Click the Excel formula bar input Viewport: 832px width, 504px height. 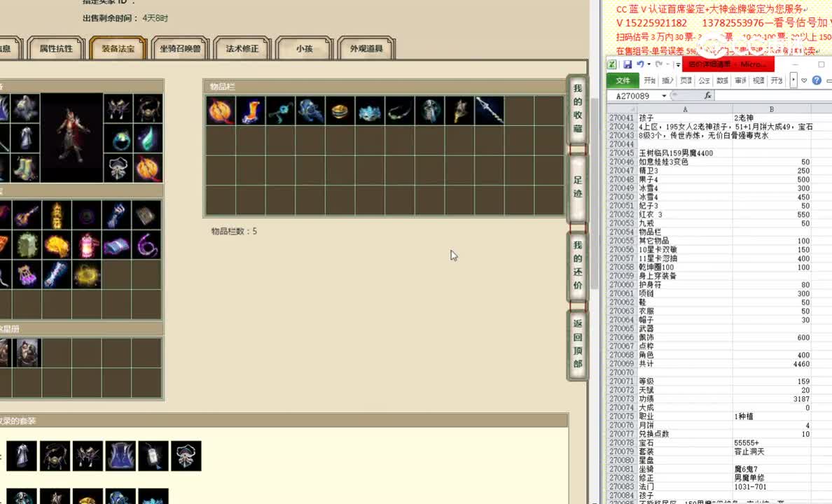774,95
